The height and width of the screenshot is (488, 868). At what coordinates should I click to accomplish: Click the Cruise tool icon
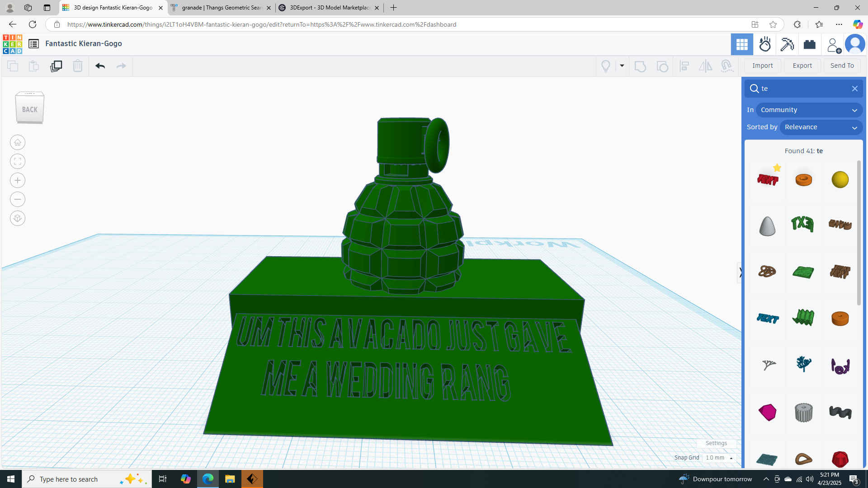click(727, 66)
